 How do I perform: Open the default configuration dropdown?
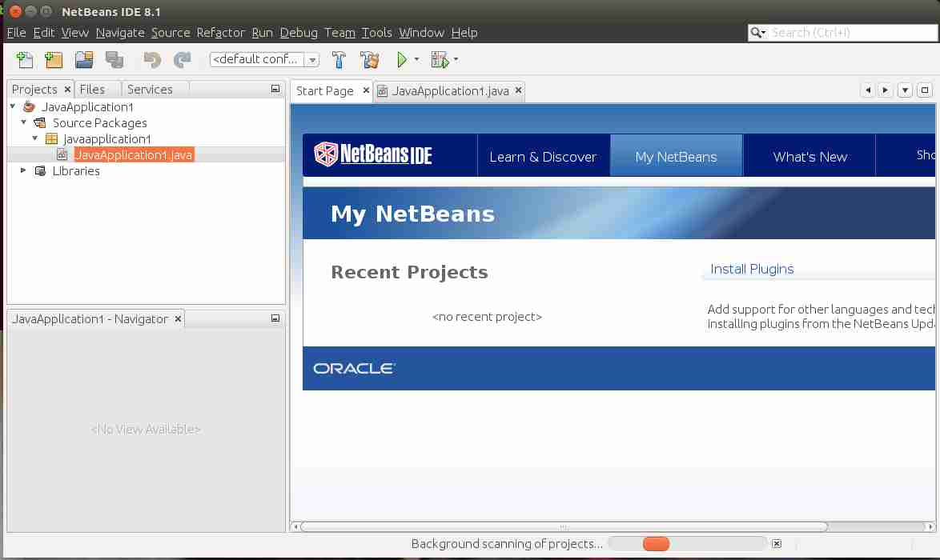[x=313, y=59]
